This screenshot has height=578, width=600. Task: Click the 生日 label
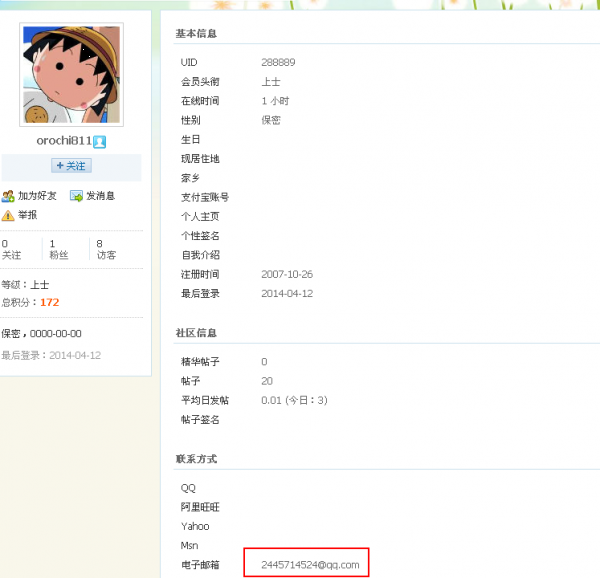tap(191, 140)
